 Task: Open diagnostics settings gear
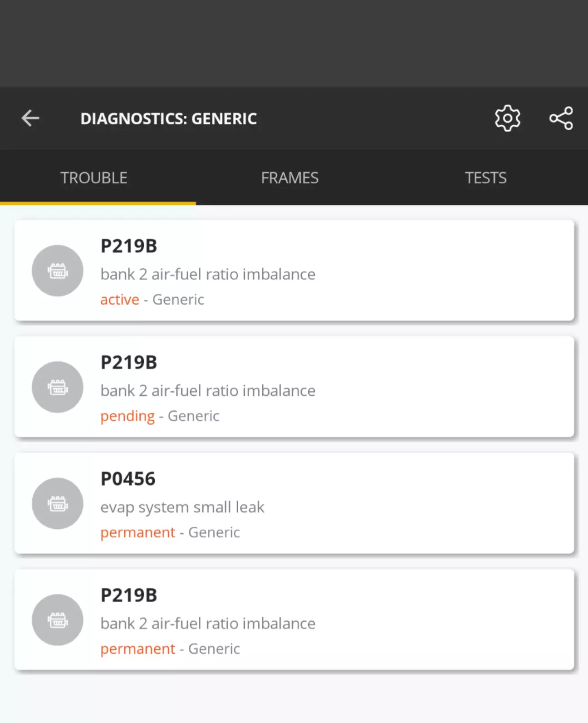[507, 118]
